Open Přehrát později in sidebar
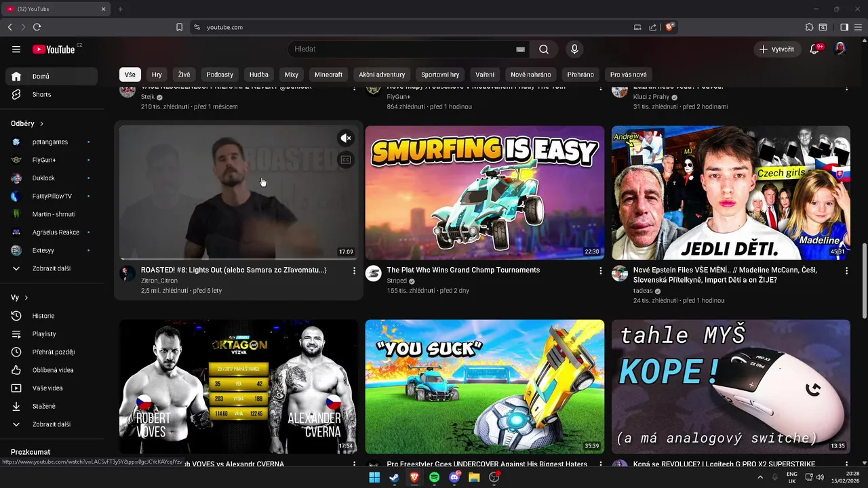The height and width of the screenshot is (488, 868). click(x=52, y=352)
